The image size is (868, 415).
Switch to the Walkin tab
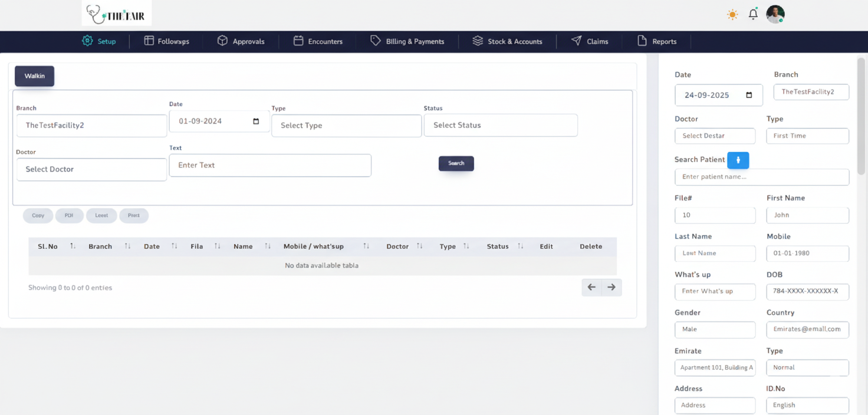34,76
